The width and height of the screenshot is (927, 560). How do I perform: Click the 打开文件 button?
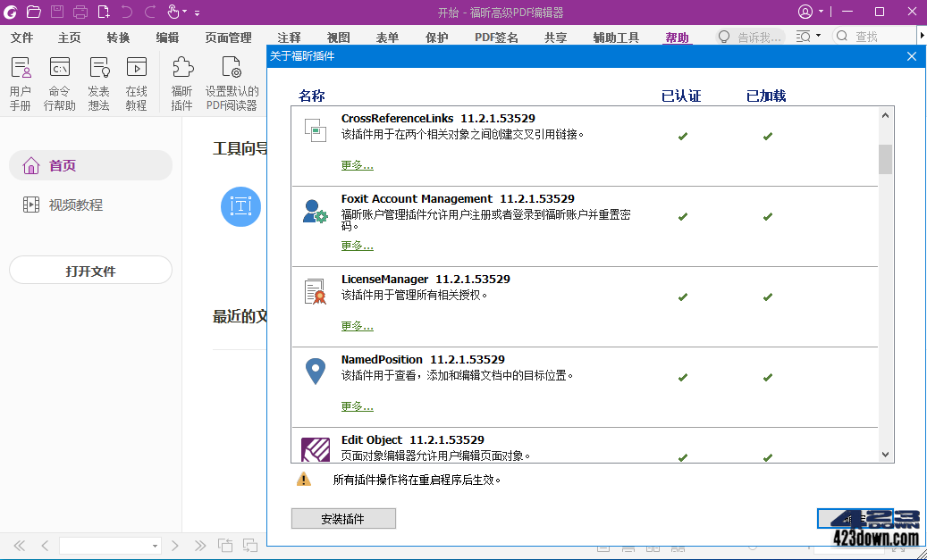coord(90,271)
